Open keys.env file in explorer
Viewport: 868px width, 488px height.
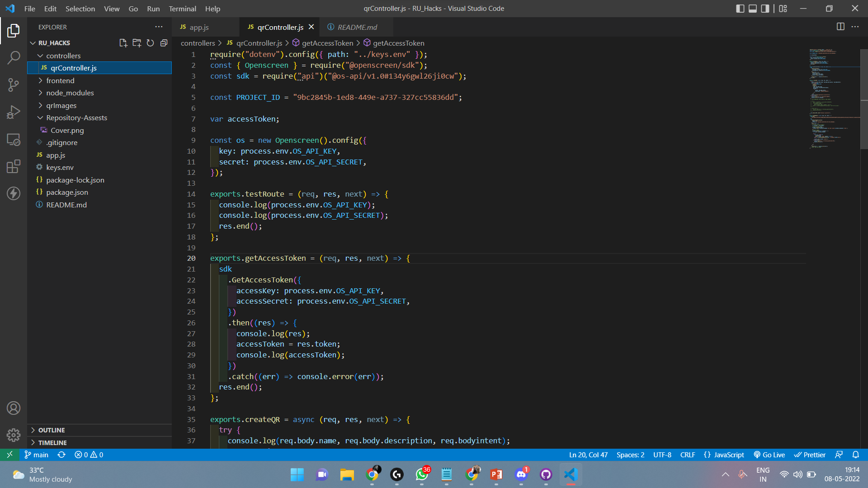click(x=60, y=167)
